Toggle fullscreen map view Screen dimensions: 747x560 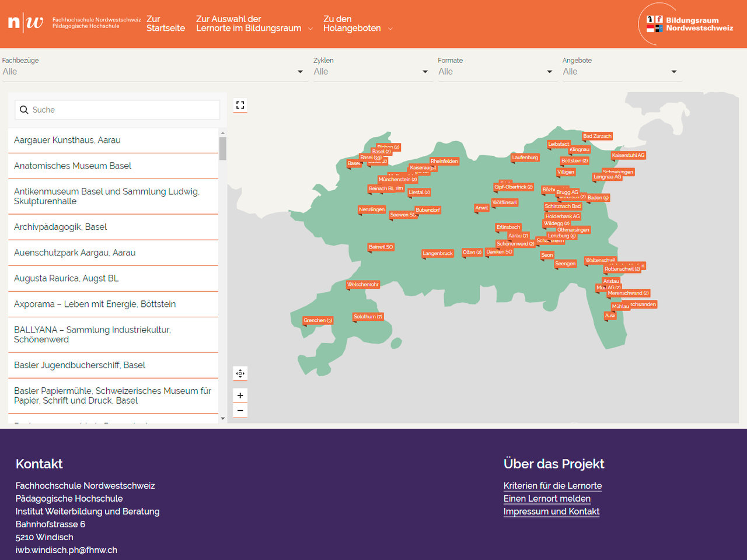[240, 105]
